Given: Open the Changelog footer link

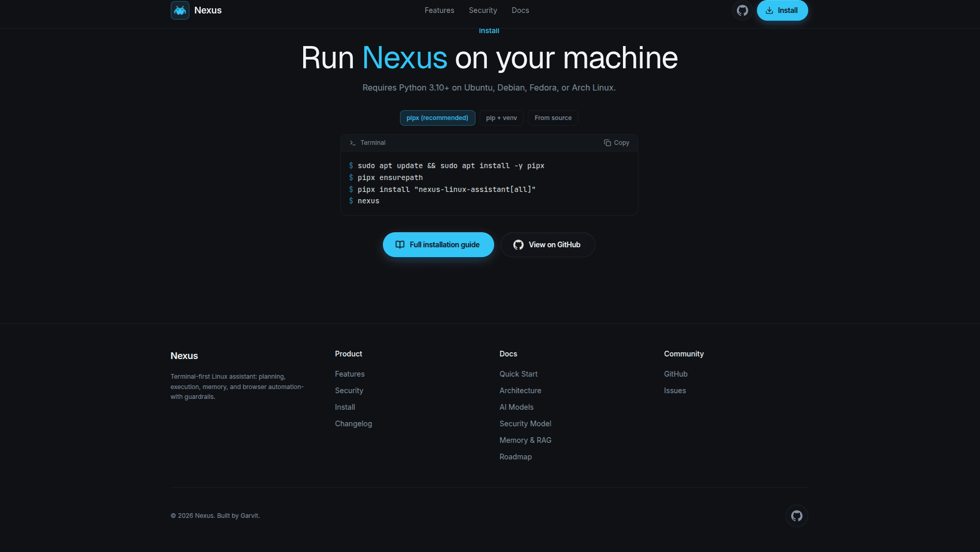Looking at the screenshot, I should point(353,424).
